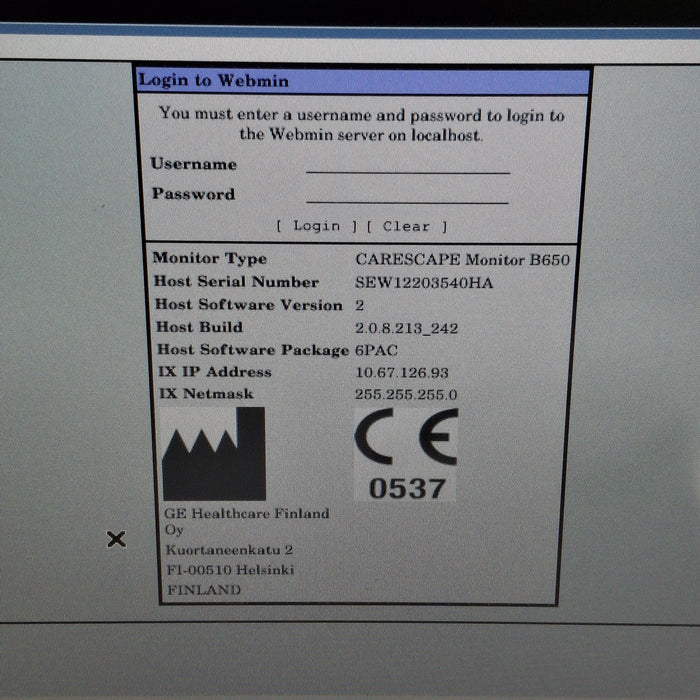Click the Username input field
Viewport: 700px width, 700px height.
point(408,165)
